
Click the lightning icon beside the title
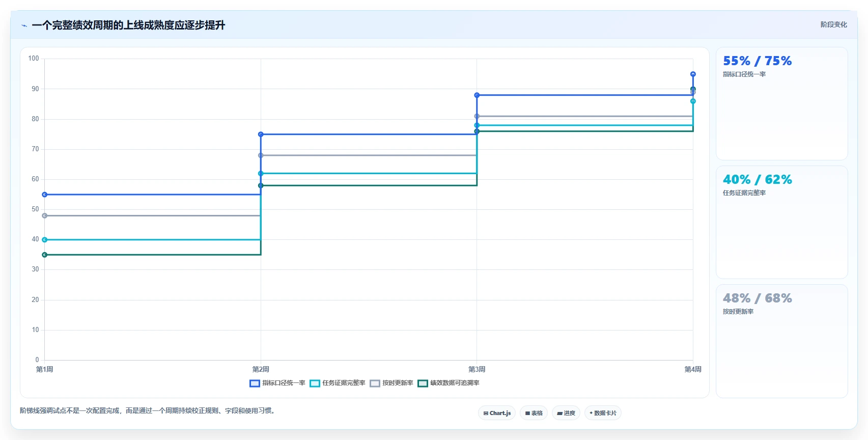point(24,25)
